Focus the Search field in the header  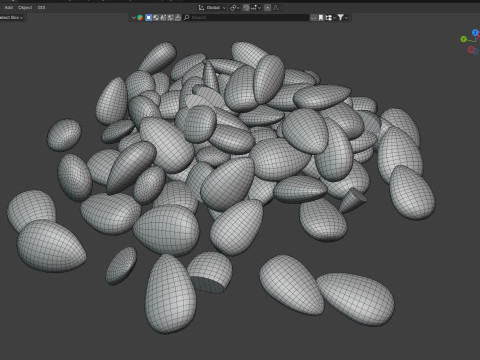247,17
